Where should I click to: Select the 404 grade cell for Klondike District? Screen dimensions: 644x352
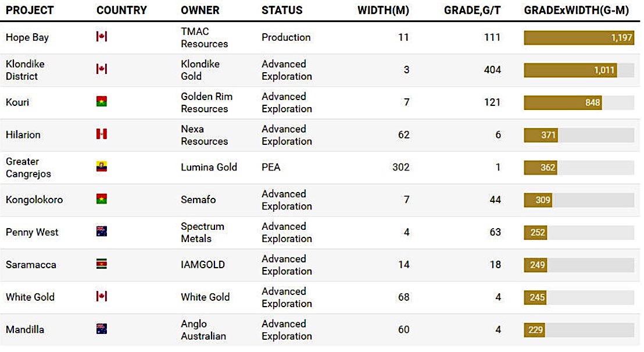pyautogui.click(x=492, y=70)
